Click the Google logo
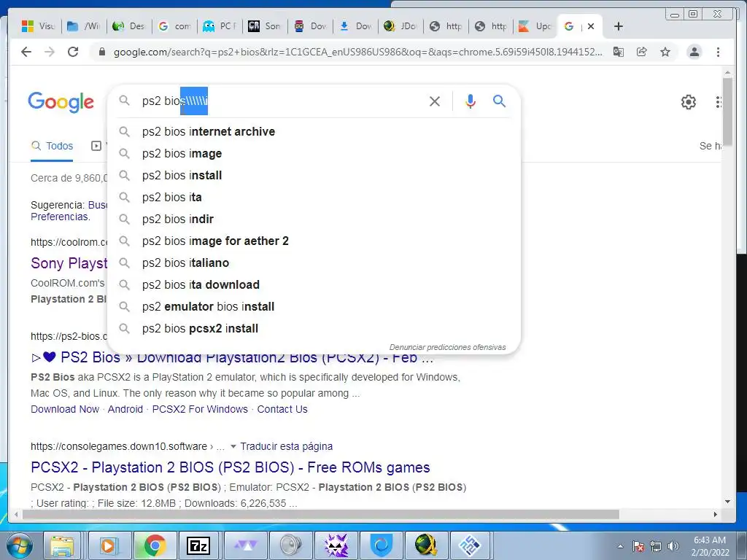This screenshot has height=560, width=747. click(x=61, y=102)
